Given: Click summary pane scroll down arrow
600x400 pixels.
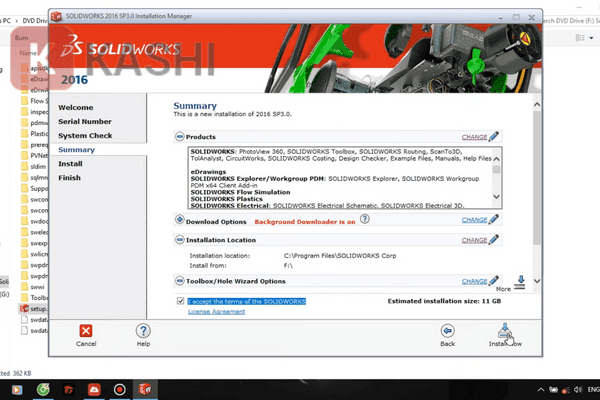Looking at the screenshot, I should point(537,281).
